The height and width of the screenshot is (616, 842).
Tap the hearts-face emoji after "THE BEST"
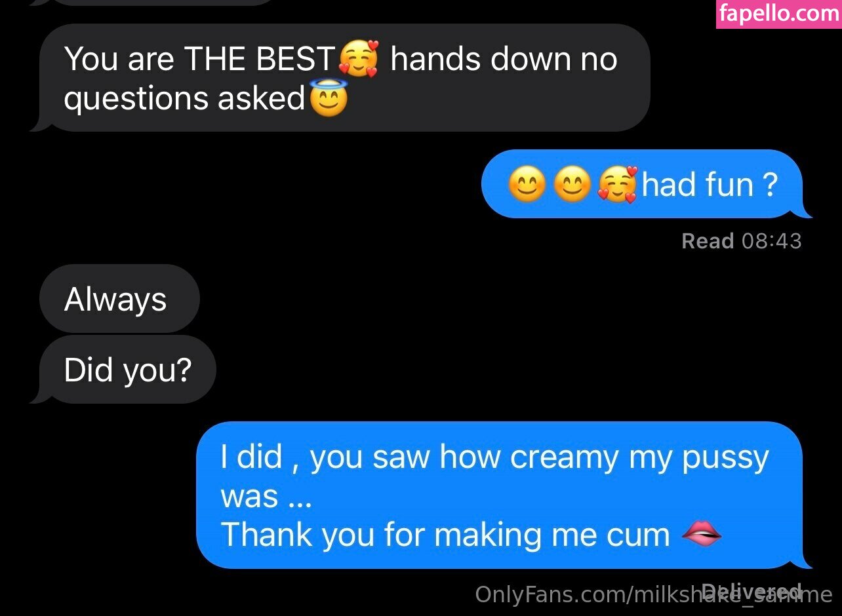point(359,59)
